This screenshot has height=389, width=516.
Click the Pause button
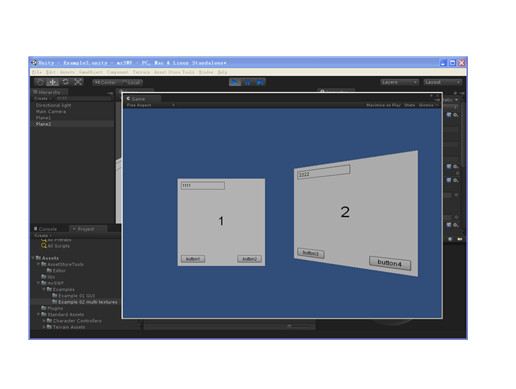[x=247, y=82]
